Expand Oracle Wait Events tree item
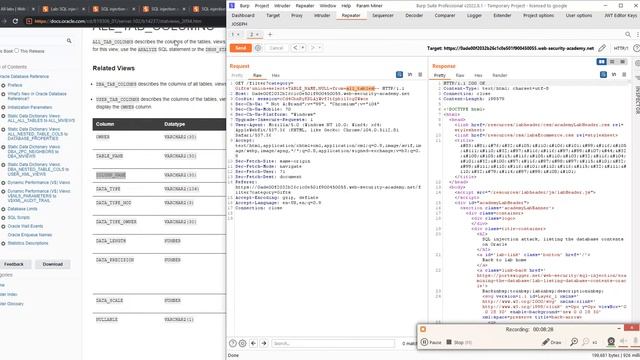 click(3, 227)
